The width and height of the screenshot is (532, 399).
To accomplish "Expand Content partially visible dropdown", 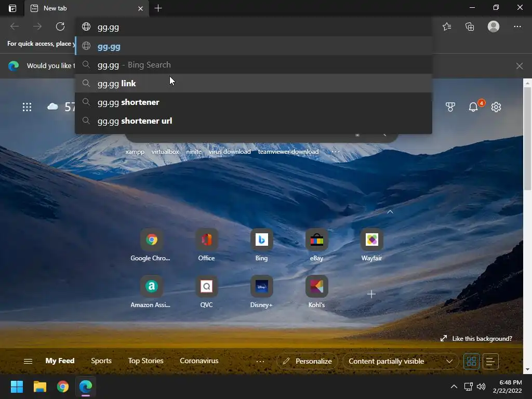I will (401, 362).
